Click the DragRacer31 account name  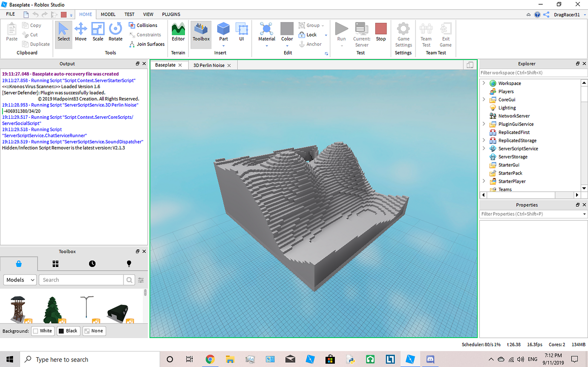point(566,14)
